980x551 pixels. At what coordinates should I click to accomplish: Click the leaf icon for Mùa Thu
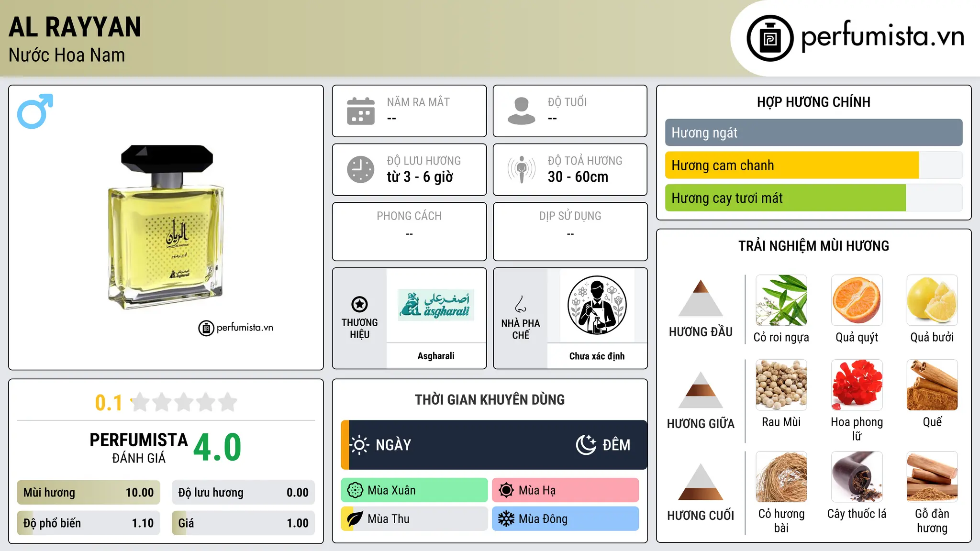[x=355, y=519]
